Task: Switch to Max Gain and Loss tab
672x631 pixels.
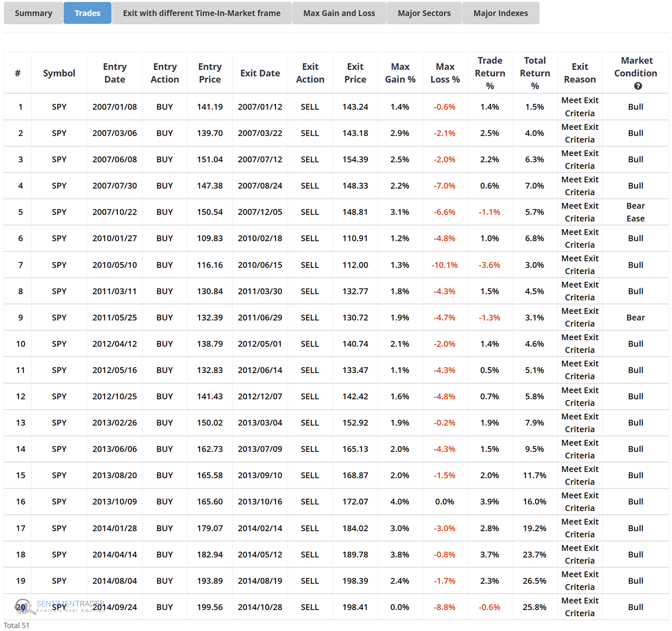Action: pyautogui.click(x=339, y=13)
